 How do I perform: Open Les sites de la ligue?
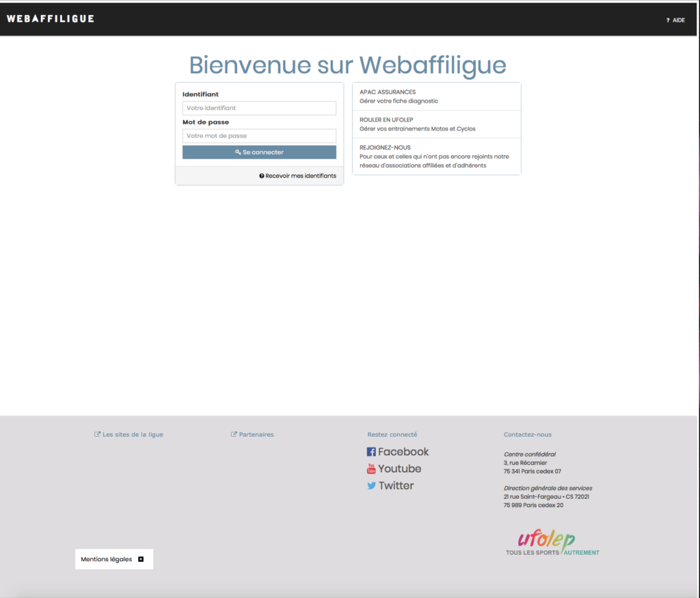pyautogui.click(x=133, y=434)
